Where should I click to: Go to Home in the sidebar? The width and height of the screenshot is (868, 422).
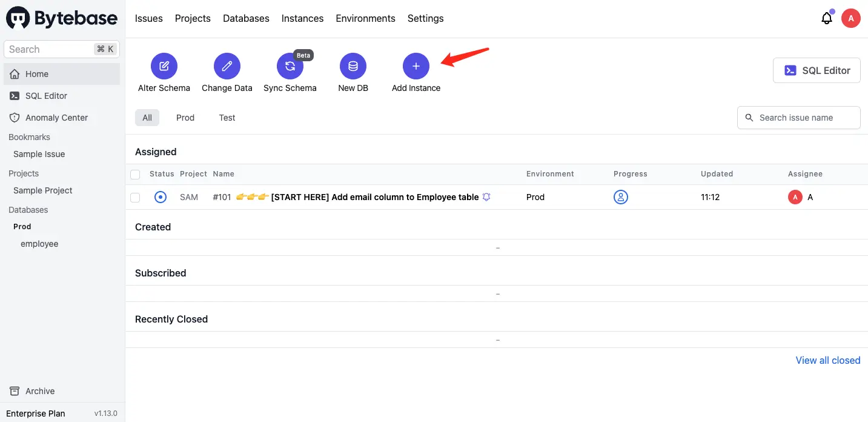pos(62,74)
